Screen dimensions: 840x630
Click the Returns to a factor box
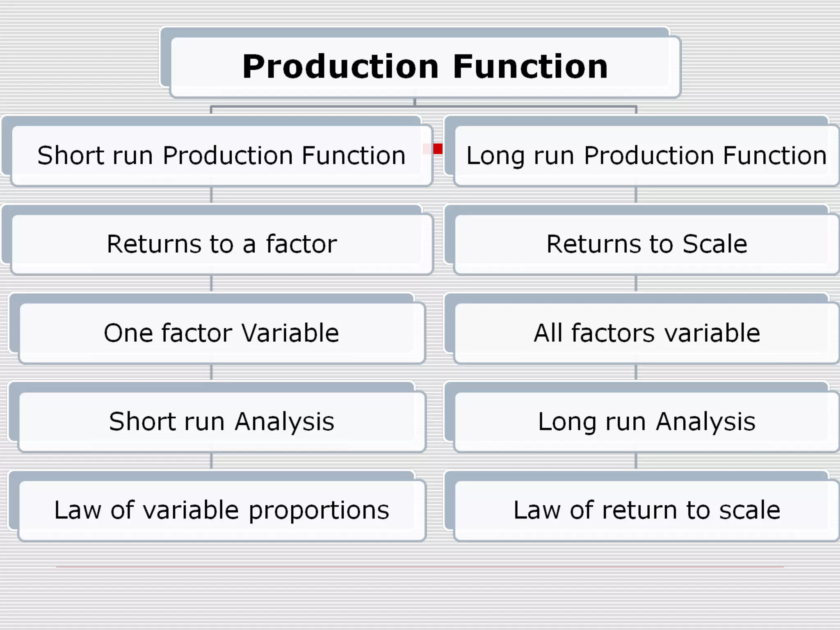tap(221, 244)
